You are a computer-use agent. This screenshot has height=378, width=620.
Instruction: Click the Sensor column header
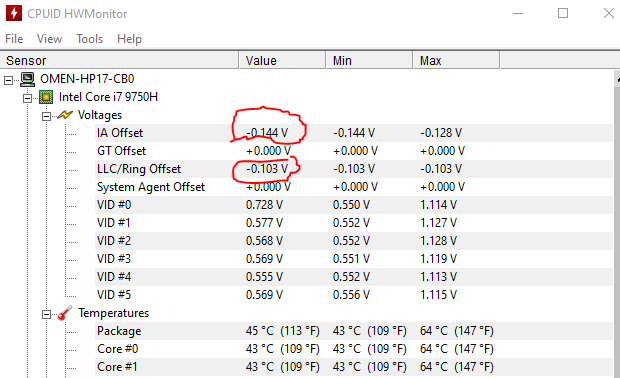119,60
